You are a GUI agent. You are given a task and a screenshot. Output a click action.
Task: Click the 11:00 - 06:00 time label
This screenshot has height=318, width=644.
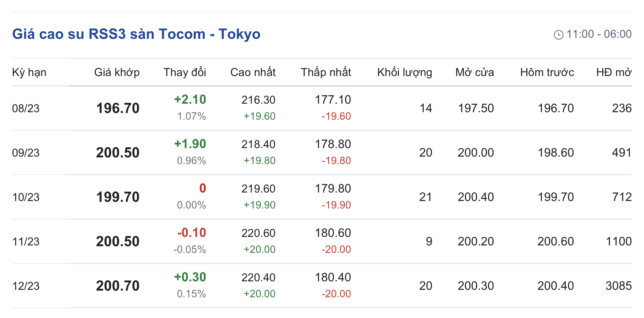[599, 34]
